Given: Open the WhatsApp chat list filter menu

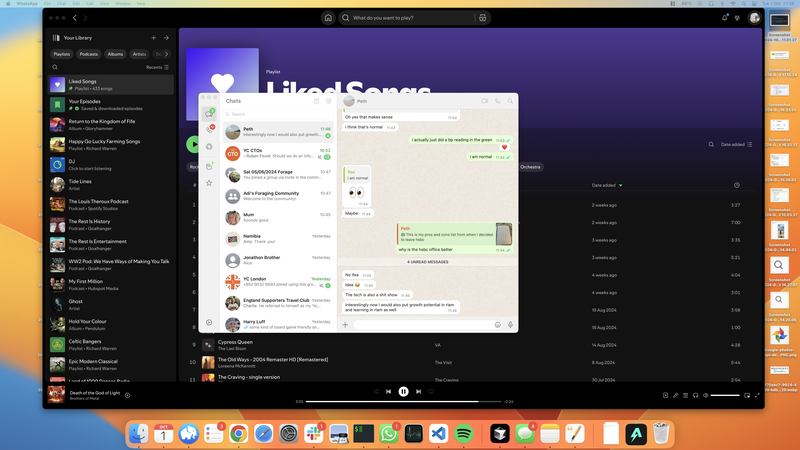Looking at the screenshot, I should pyautogui.click(x=329, y=101).
